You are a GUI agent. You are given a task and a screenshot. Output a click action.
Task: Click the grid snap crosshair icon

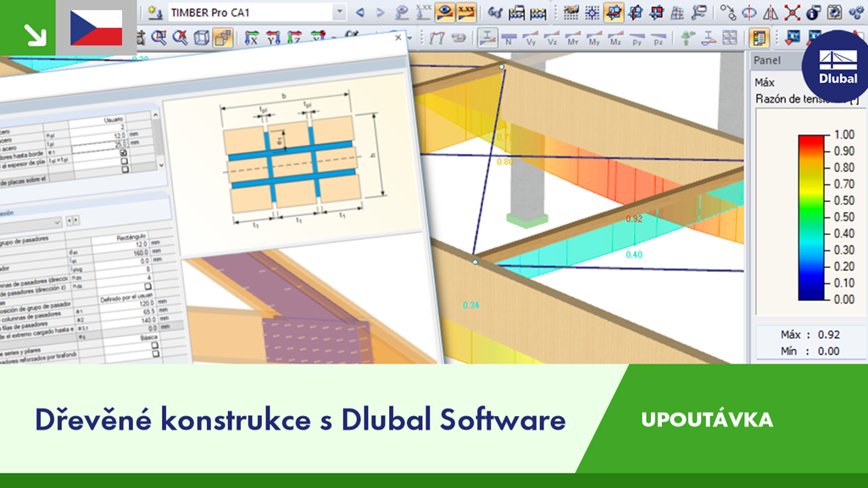pyautogui.click(x=592, y=12)
